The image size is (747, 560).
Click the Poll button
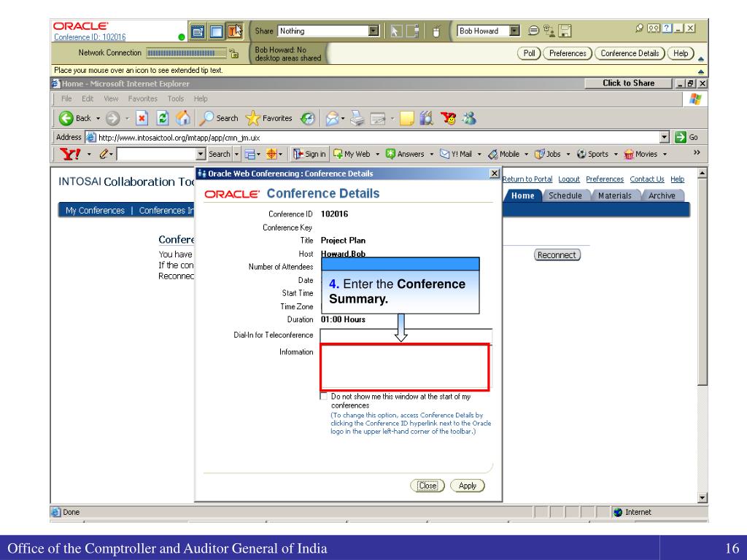point(529,53)
